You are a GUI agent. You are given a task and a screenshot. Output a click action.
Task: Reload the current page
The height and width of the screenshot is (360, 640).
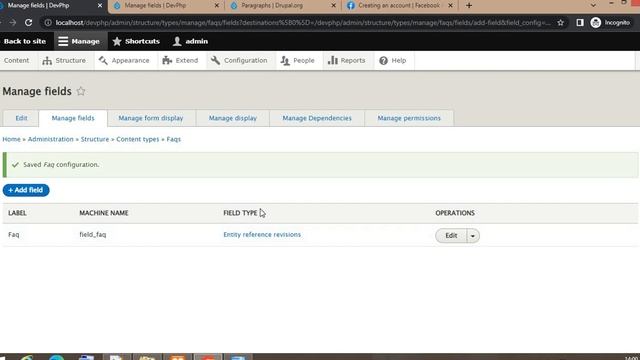[x=28, y=22]
